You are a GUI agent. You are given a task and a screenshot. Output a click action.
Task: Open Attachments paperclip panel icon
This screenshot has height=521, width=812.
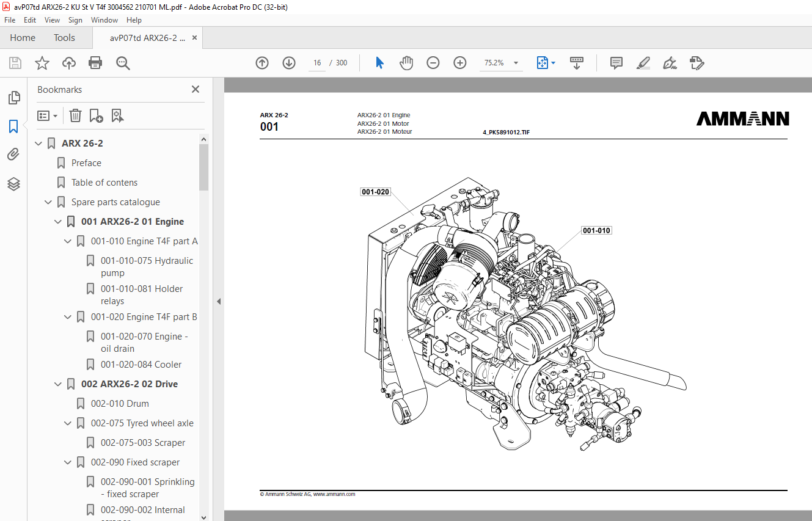[x=13, y=155]
